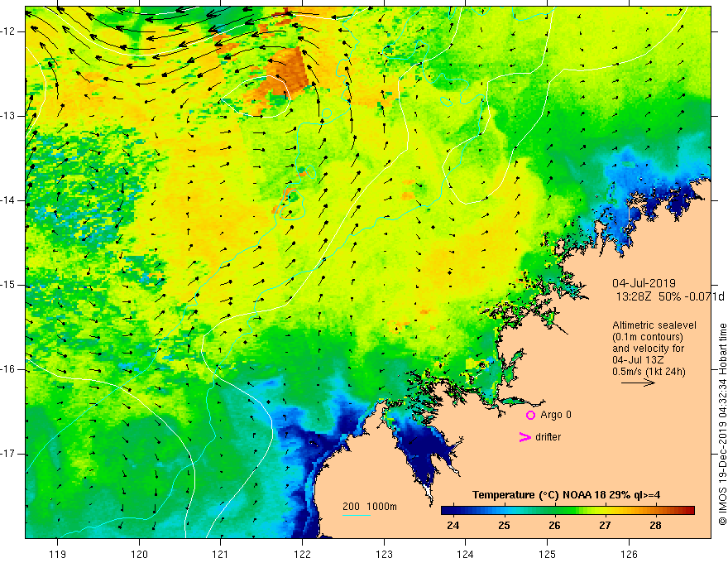Click the longitude label 122
728x563 pixels.
302,554
